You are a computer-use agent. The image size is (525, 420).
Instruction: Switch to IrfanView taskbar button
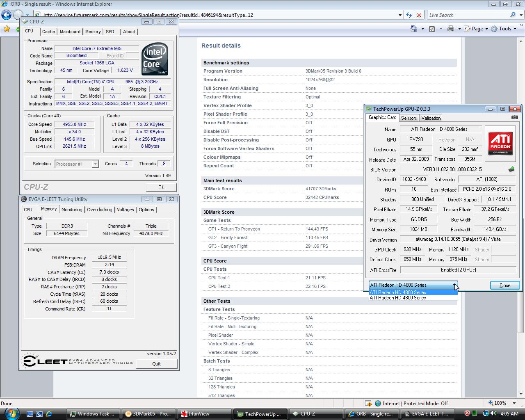point(204,414)
